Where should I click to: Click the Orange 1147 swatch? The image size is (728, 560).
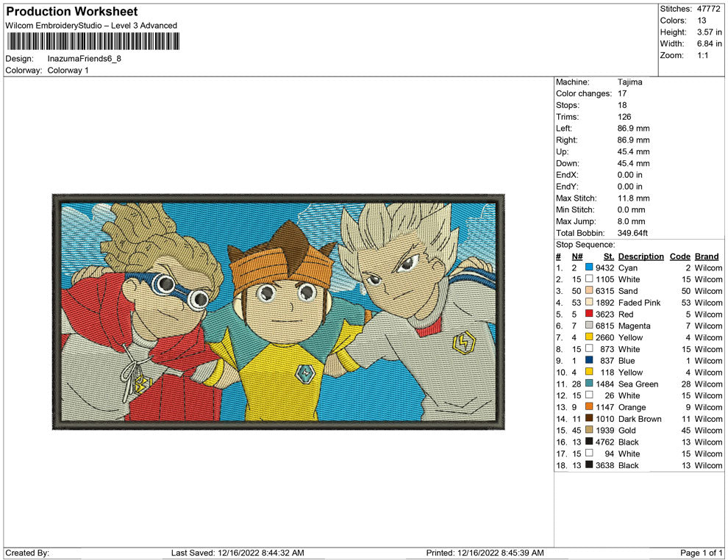(x=589, y=407)
